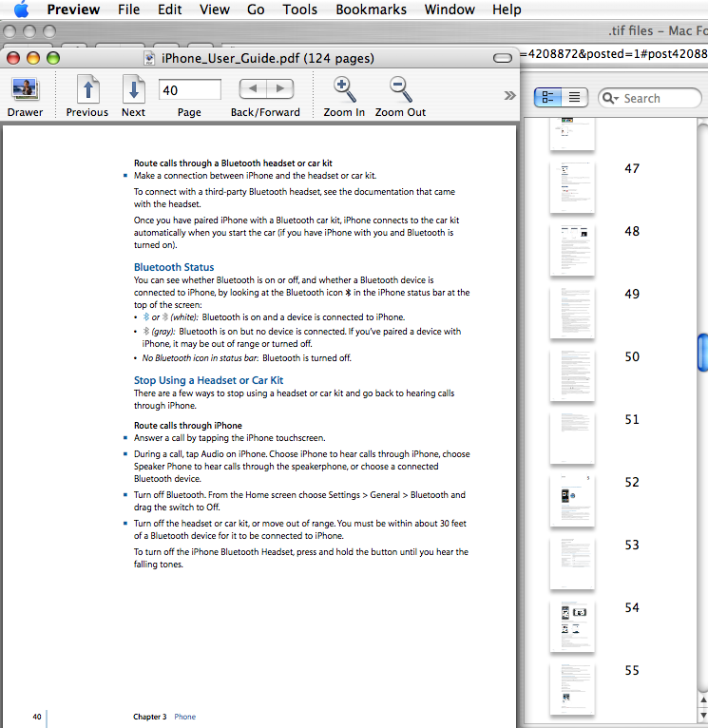
Task: Go to the Next page
Action: coord(134,89)
